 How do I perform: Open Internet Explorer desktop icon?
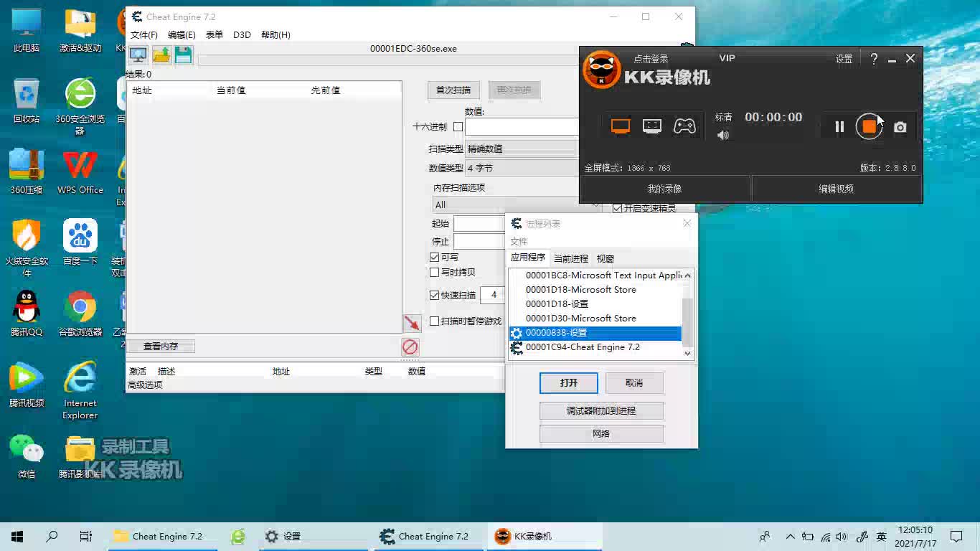coord(80,390)
